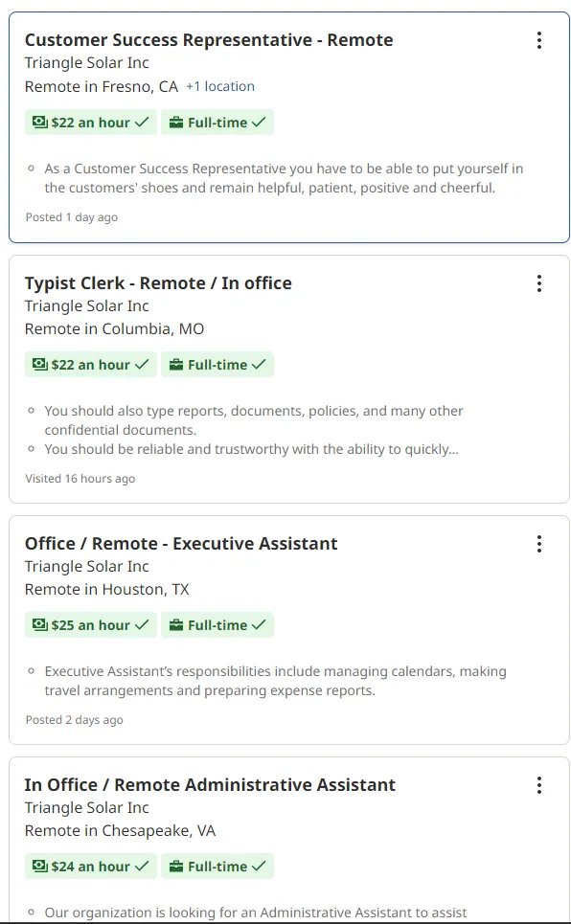Open kebab menu for Executive Assistant job

coord(538,544)
